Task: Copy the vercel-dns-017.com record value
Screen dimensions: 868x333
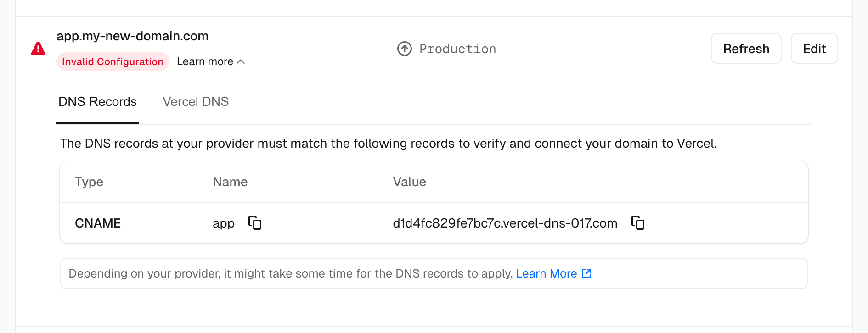Action: (x=638, y=223)
